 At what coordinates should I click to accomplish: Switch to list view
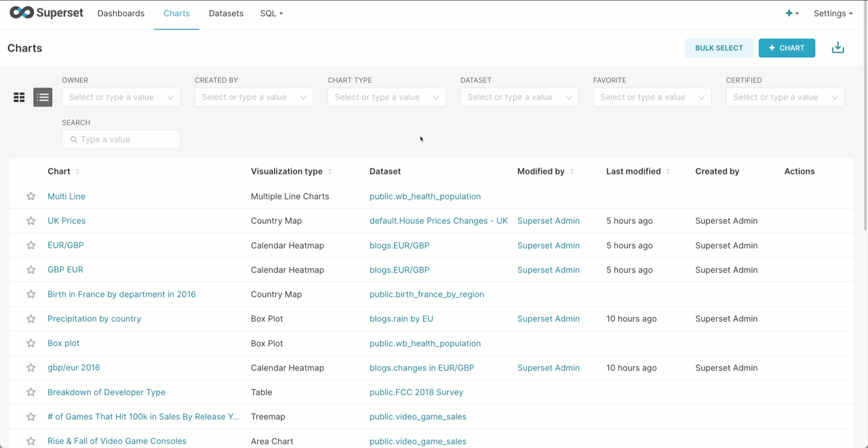click(x=43, y=98)
